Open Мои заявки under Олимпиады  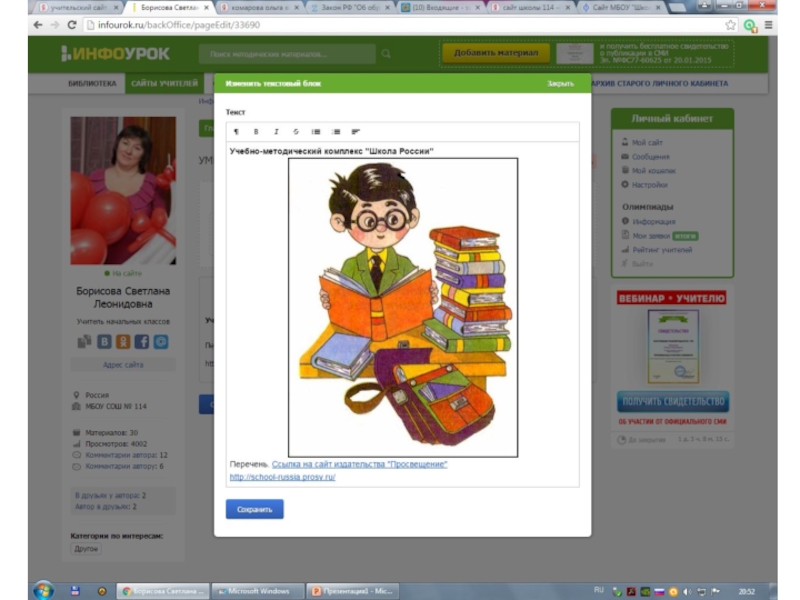coord(651,236)
